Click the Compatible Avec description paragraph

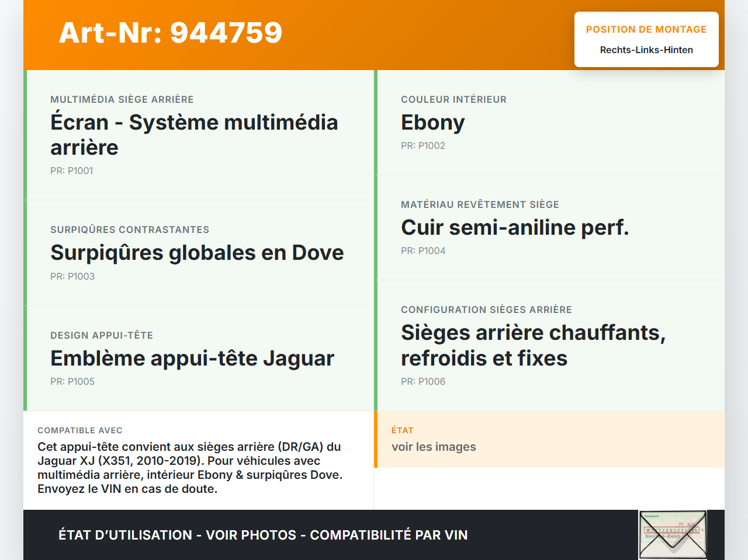190,468
